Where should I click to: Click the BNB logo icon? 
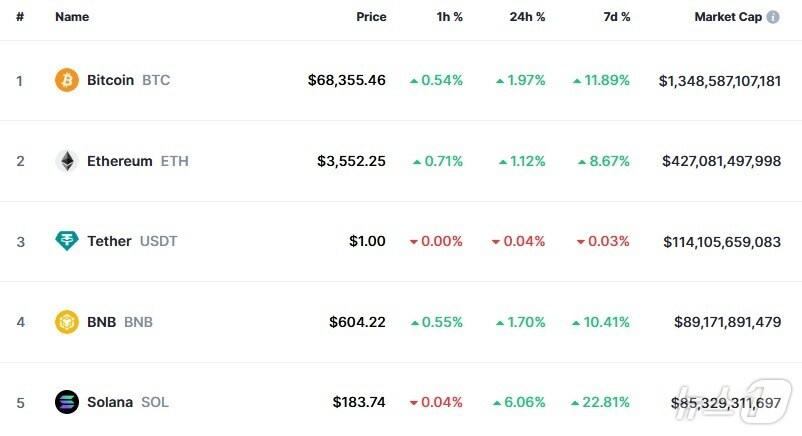click(66, 322)
